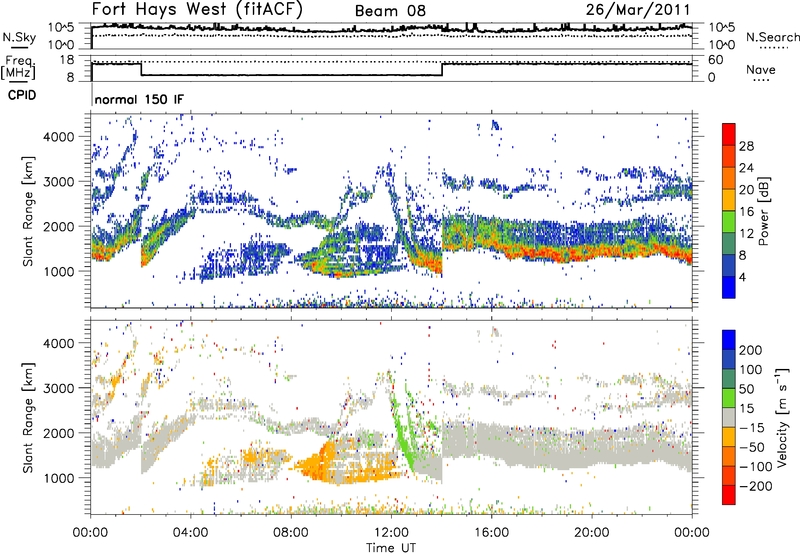Click the '200' label on Velocity colorbar
The height and width of the screenshot is (554, 800).
click(x=750, y=350)
